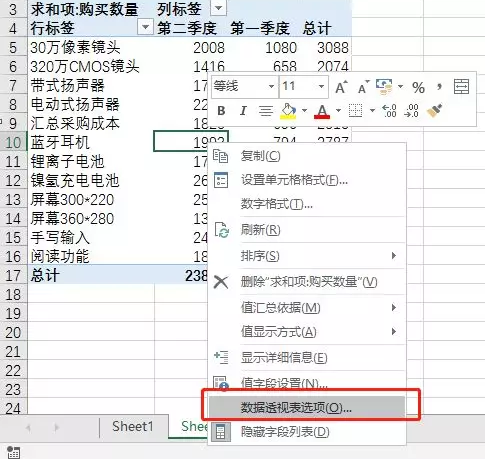Open the 列标签 filter dropdown

[219, 8]
